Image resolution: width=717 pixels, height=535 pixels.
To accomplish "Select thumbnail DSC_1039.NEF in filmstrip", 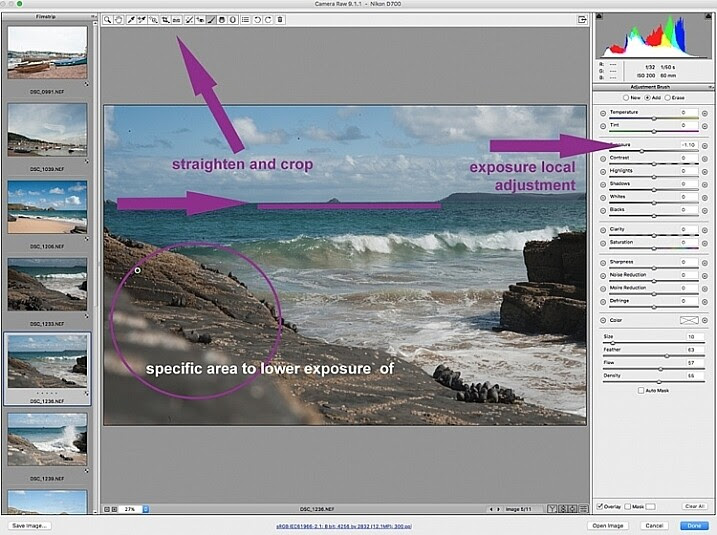I will pyautogui.click(x=47, y=130).
